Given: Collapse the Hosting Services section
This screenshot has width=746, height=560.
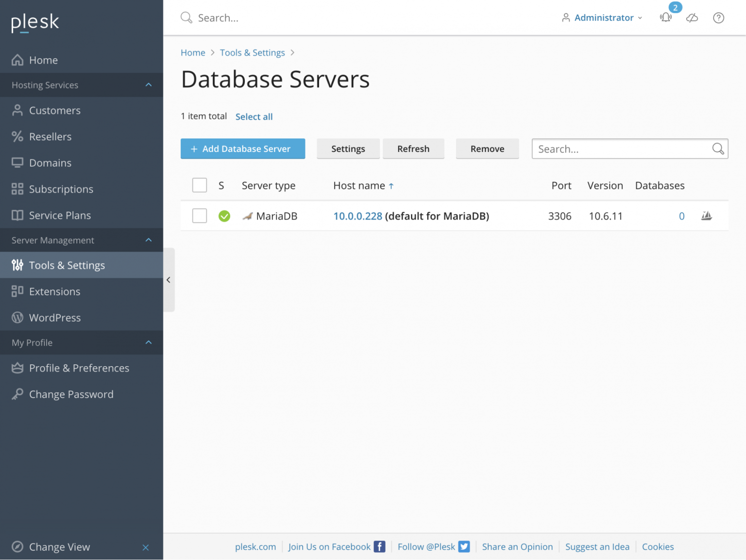Looking at the screenshot, I should pos(149,85).
